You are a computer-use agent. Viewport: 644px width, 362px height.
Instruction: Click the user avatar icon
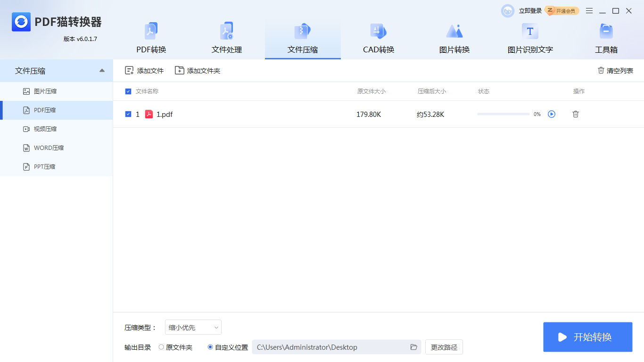(508, 11)
